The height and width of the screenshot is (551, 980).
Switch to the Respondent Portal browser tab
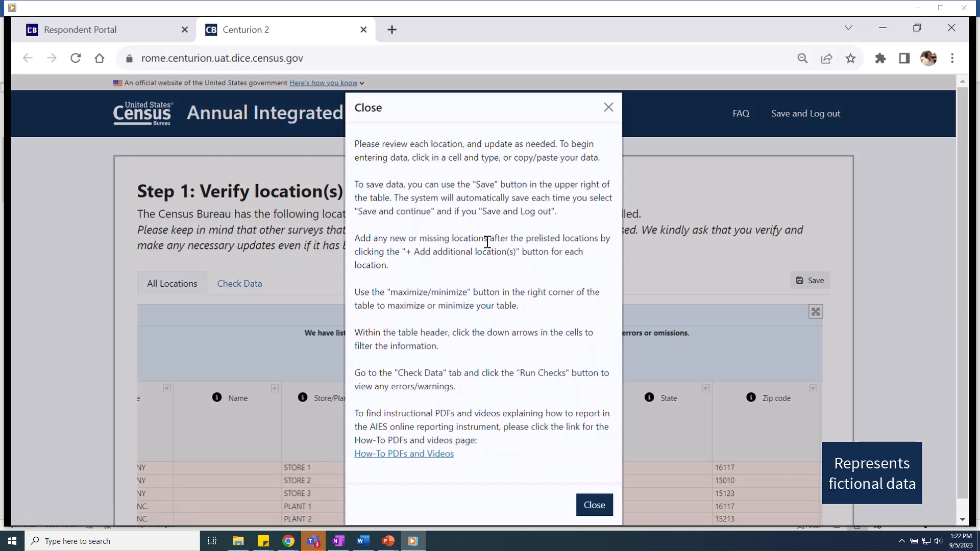[80, 30]
